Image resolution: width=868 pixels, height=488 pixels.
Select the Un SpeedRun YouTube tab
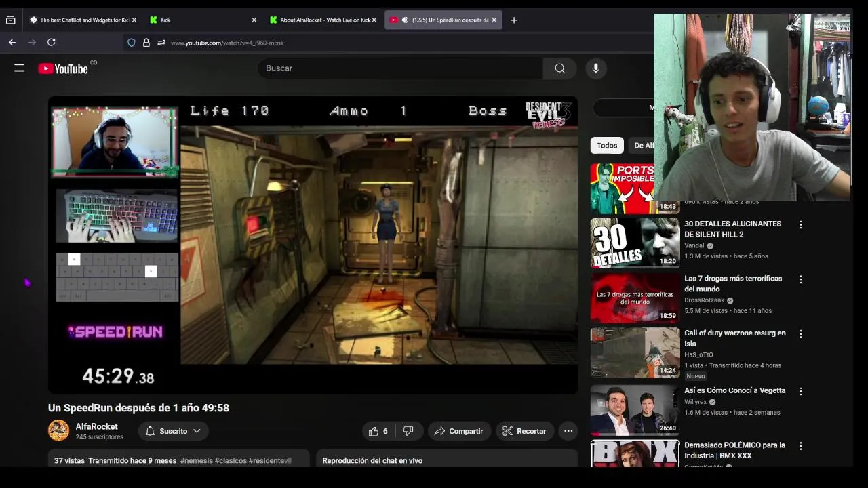point(443,20)
